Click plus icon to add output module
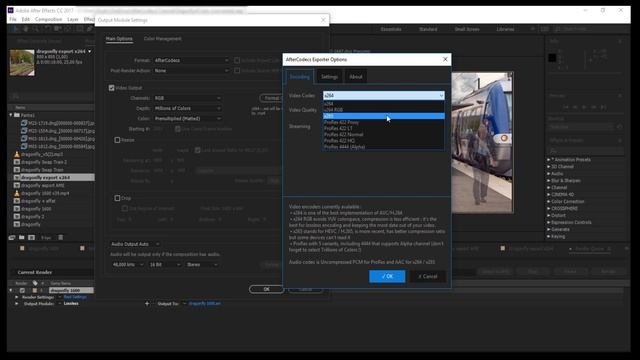Screen dimensions: 640x360 147,303
